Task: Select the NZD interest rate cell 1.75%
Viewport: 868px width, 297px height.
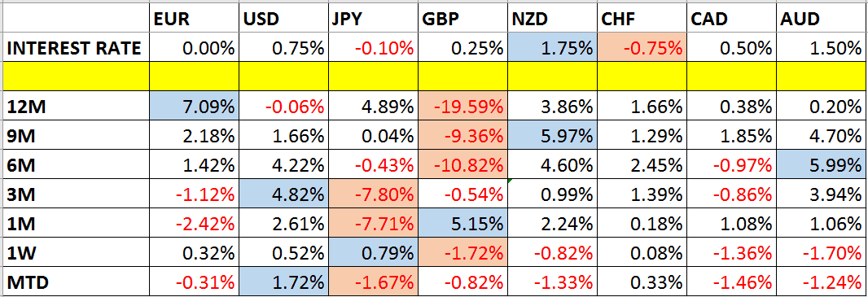Action: [553, 48]
